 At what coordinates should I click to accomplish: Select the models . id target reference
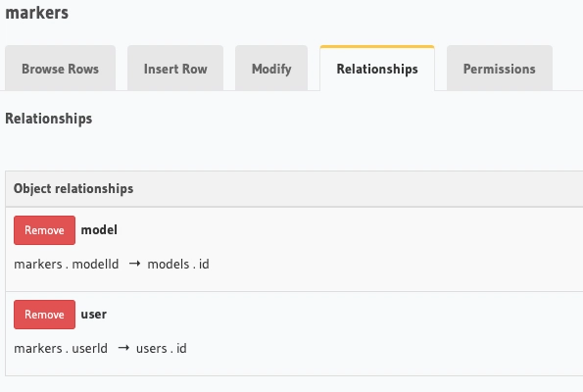click(178, 264)
